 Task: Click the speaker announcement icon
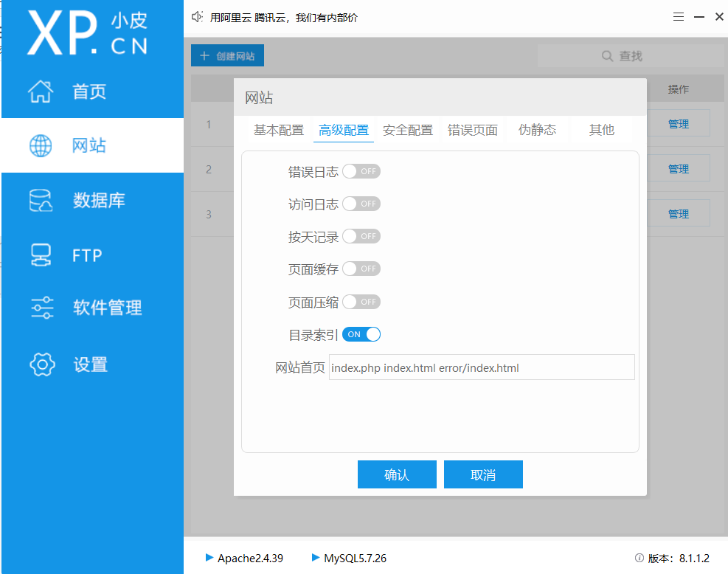pos(197,17)
